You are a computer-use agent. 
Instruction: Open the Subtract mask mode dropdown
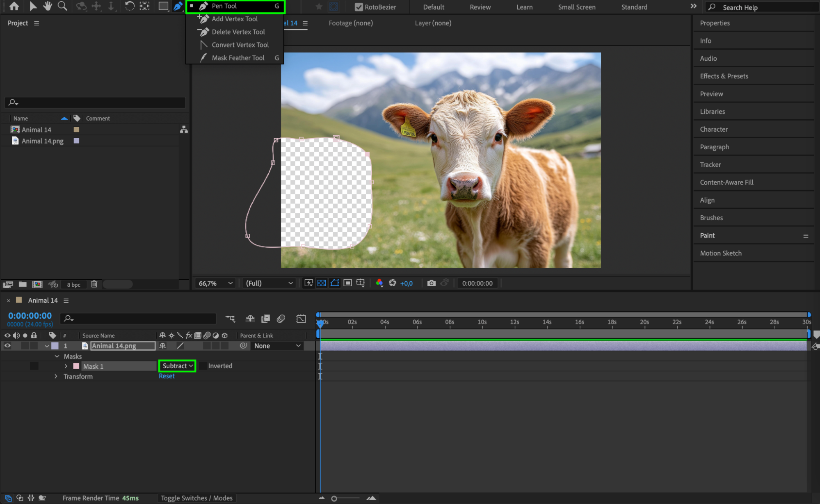(177, 366)
